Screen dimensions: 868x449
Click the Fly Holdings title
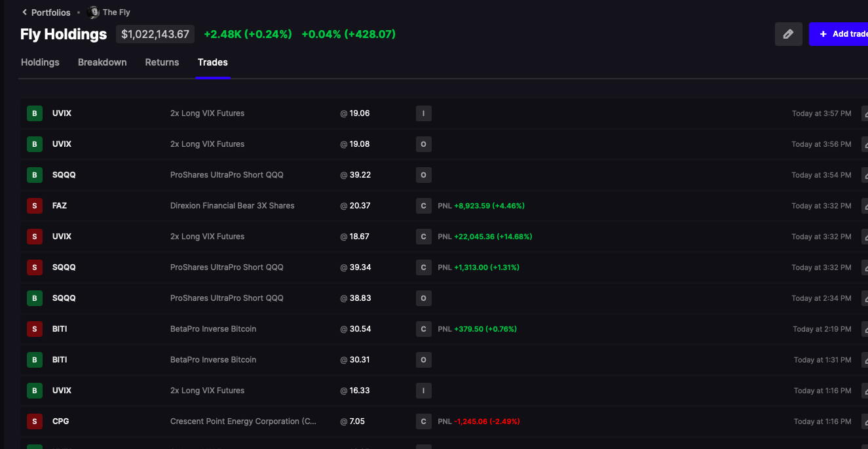(x=64, y=34)
